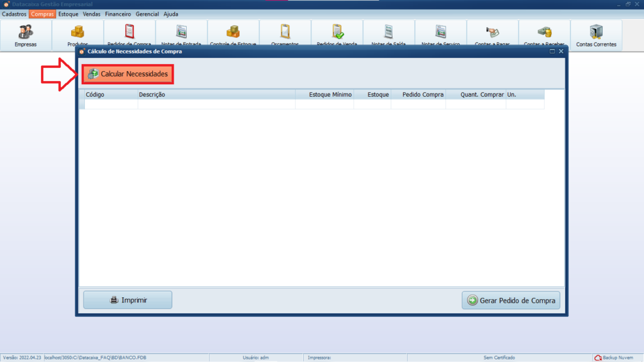This screenshot has height=362, width=644.
Task: Click Gerar Pedido de Compra button
Action: click(511, 301)
